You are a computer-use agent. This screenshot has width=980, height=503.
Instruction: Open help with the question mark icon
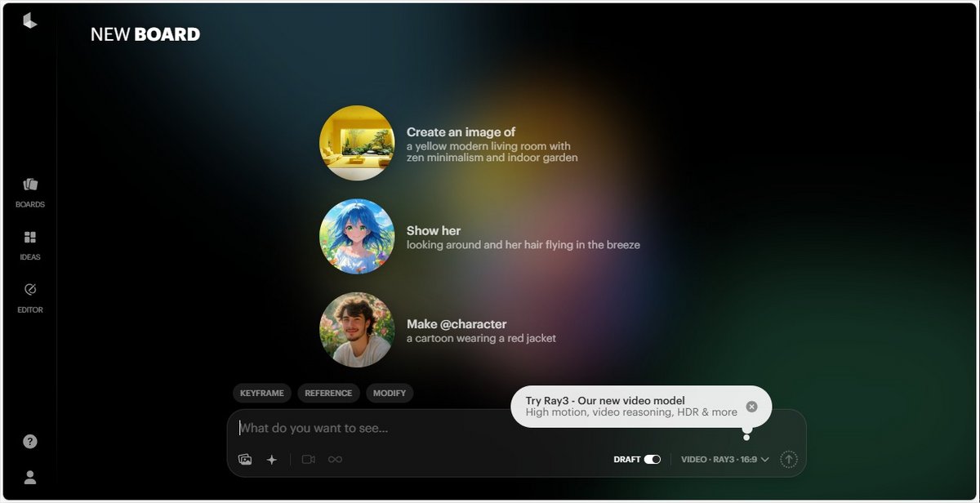(x=29, y=441)
